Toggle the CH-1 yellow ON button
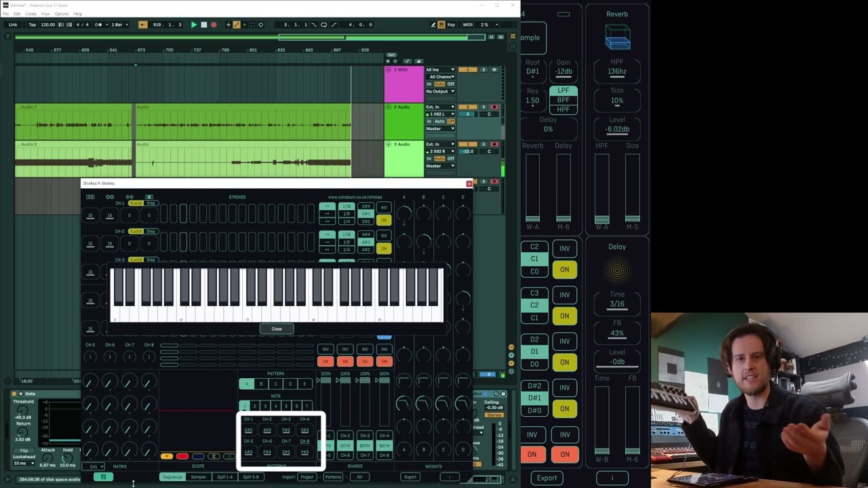The height and width of the screenshot is (488, 868). (384, 220)
